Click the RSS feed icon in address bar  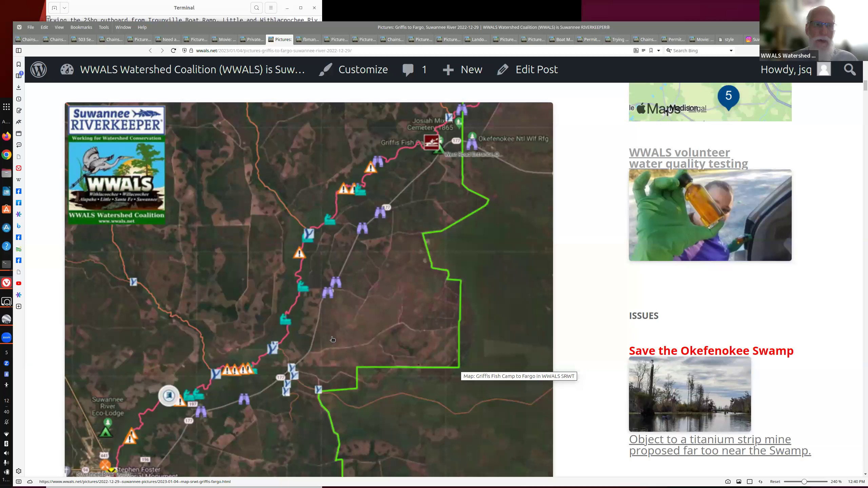pos(636,50)
